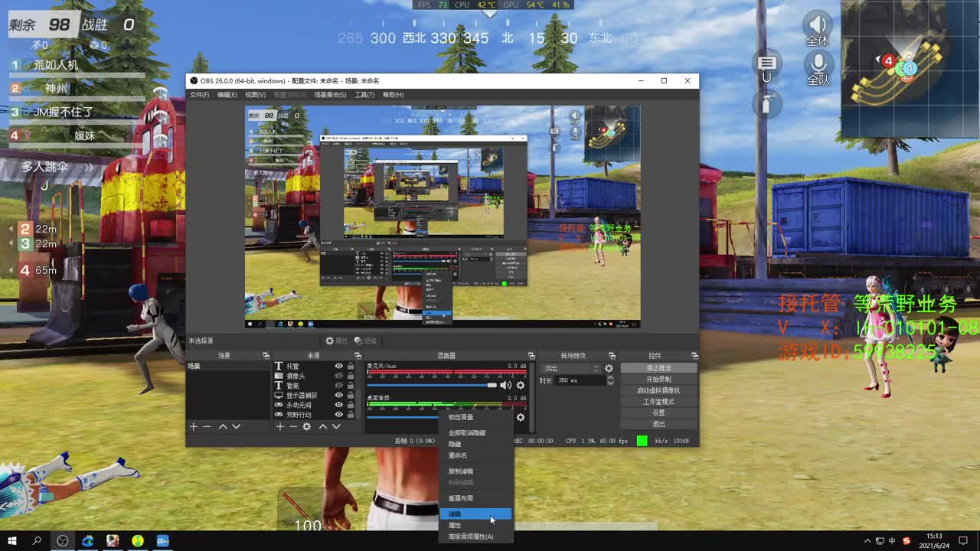Adjust the 麦克风/Aux volume slider handle
The width and height of the screenshot is (980, 551).
click(x=492, y=385)
